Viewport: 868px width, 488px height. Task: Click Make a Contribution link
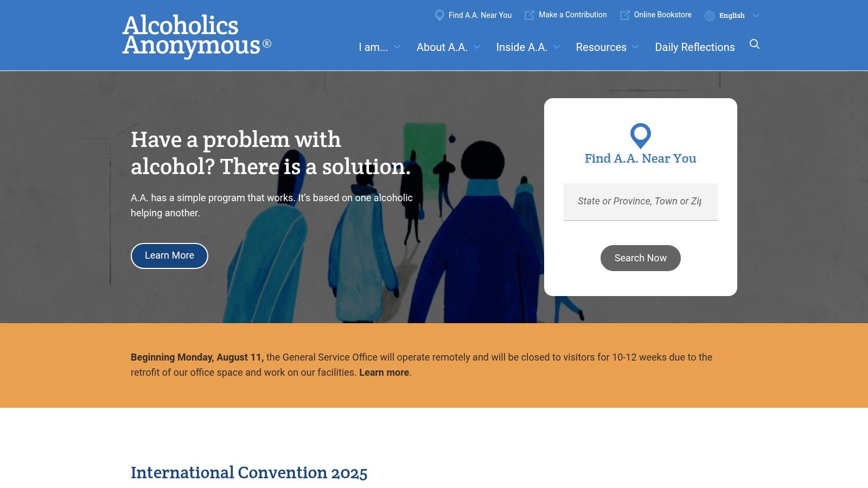(572, 15)
